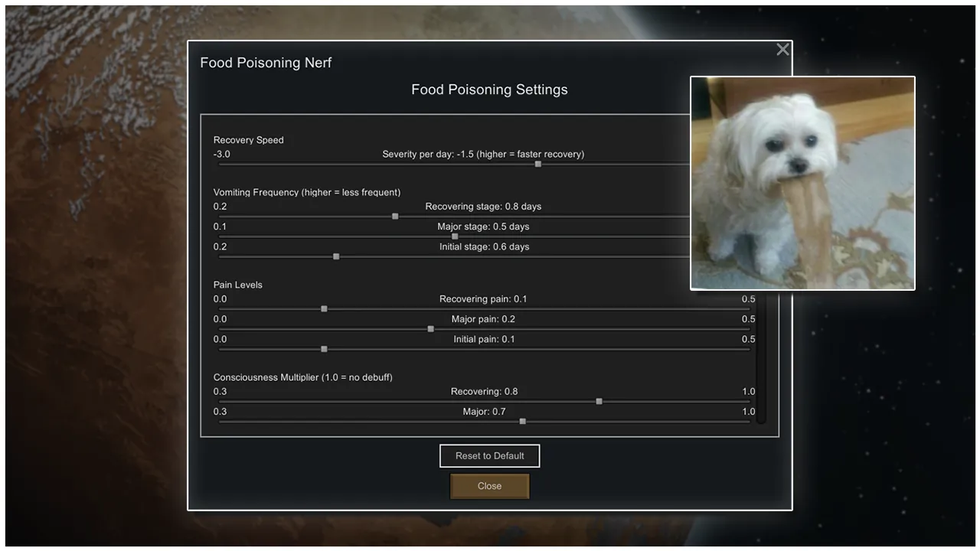Screen dimensions: 980x551
Task: Click the white dog preview image
Action: (802, 183)
